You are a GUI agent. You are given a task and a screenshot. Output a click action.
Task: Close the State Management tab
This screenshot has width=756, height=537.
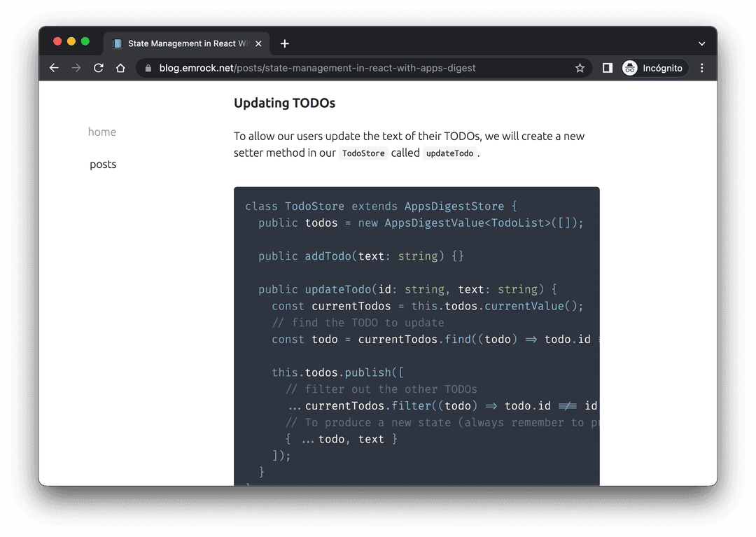coord(258,43)
